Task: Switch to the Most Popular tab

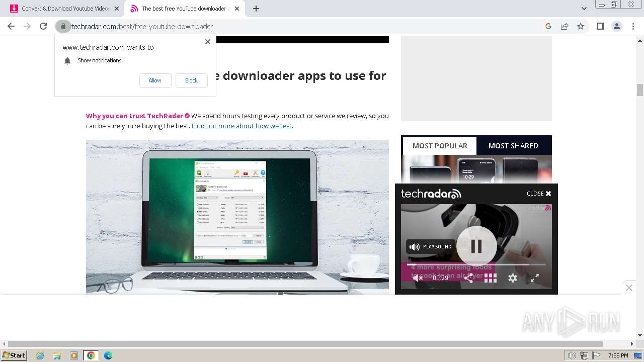Action: pos(440,146)
